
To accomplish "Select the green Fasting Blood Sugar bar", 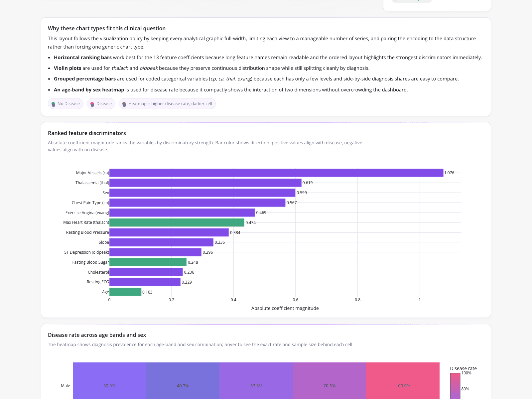I will [x=148, y=262].
